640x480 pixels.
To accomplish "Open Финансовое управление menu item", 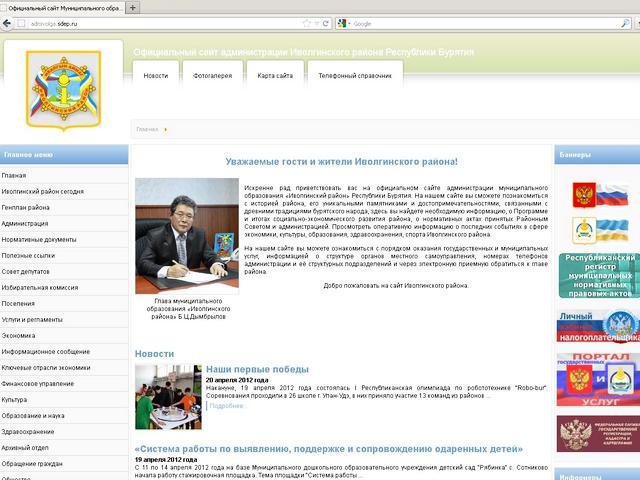I will pyautogui.click(x=64, y=384).
